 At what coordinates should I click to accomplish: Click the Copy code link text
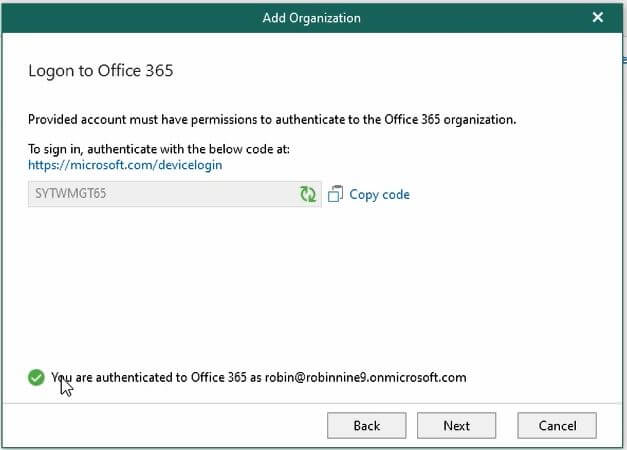click(x=379, y=194)
